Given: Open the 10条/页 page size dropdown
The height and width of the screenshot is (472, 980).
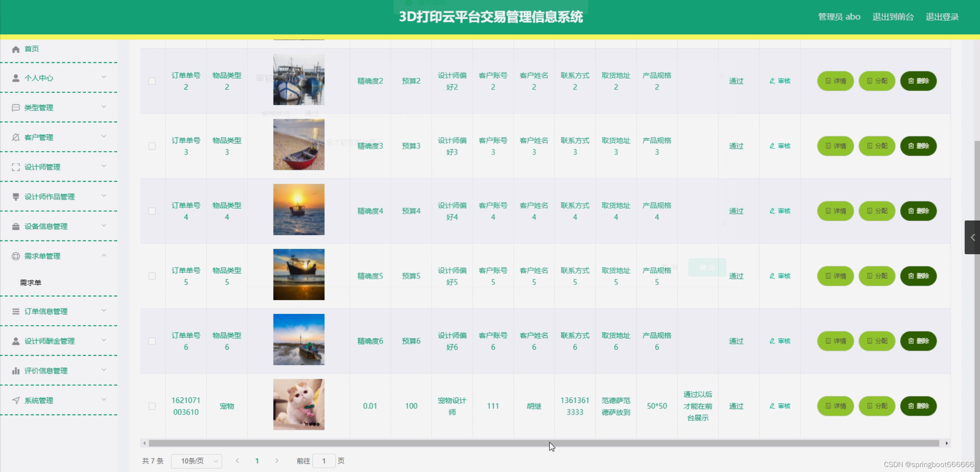Looking at the screenshot, I should pos(197,461).
